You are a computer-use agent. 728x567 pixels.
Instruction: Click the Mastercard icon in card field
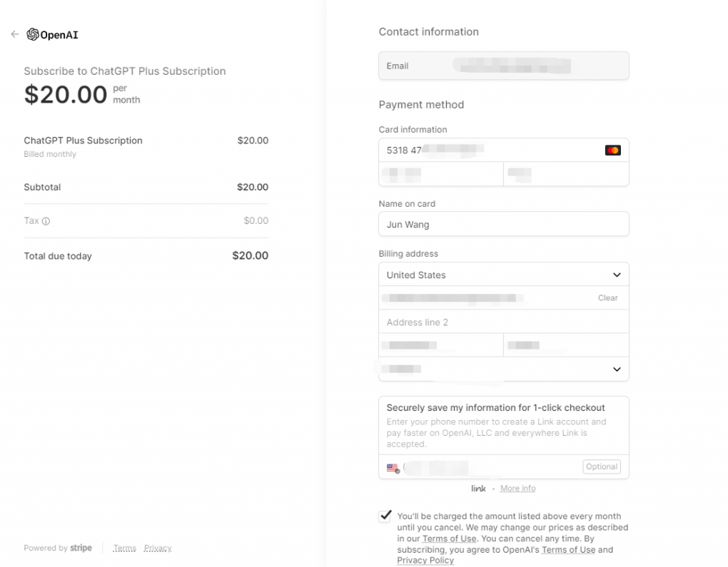tap(612, 150)
